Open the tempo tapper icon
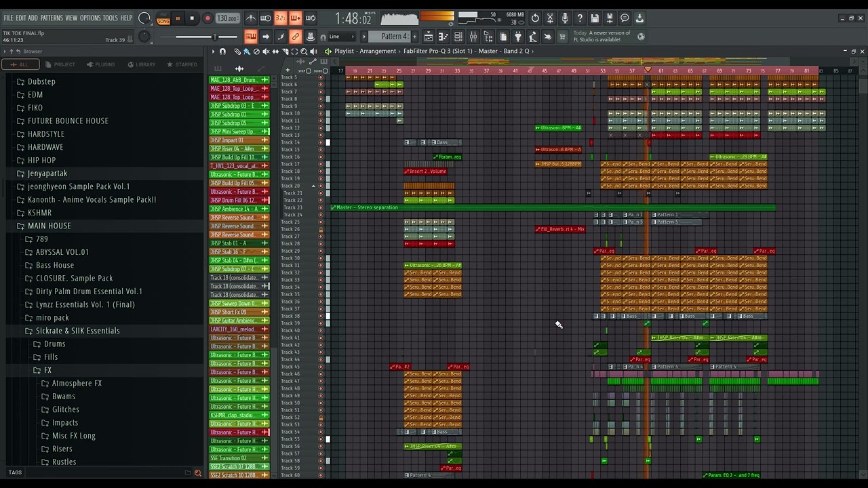868x488 pixels. [533, 36]
